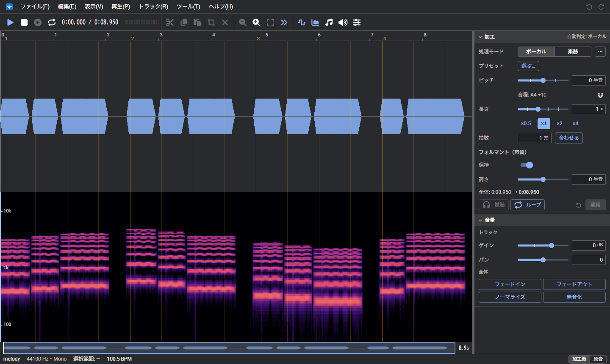Image resolution: width=610 pixels, height=364 pixels.
Task: Set length multiplier to ×4
Action: (x=575, y=124)
